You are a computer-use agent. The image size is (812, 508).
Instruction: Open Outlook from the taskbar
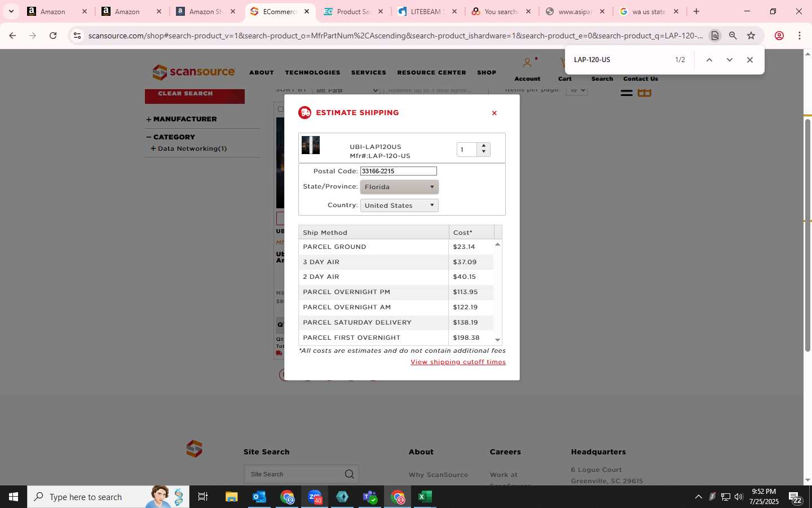tap(259, 497)
